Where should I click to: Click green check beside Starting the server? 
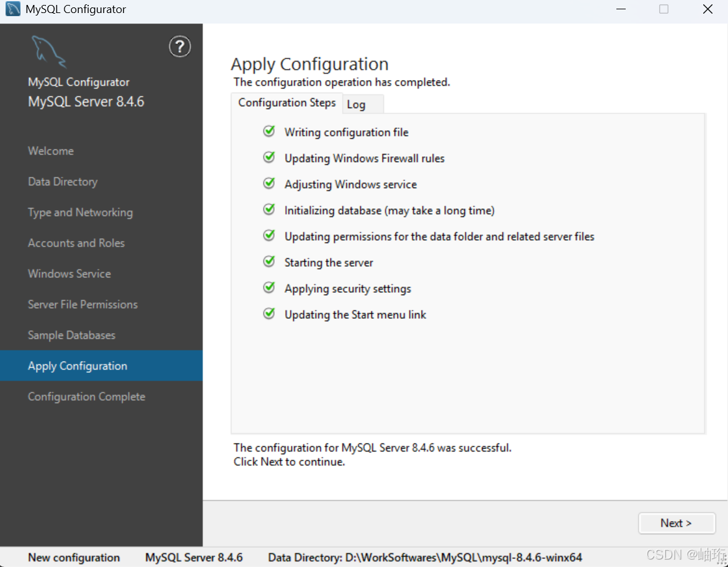(269, 261)
